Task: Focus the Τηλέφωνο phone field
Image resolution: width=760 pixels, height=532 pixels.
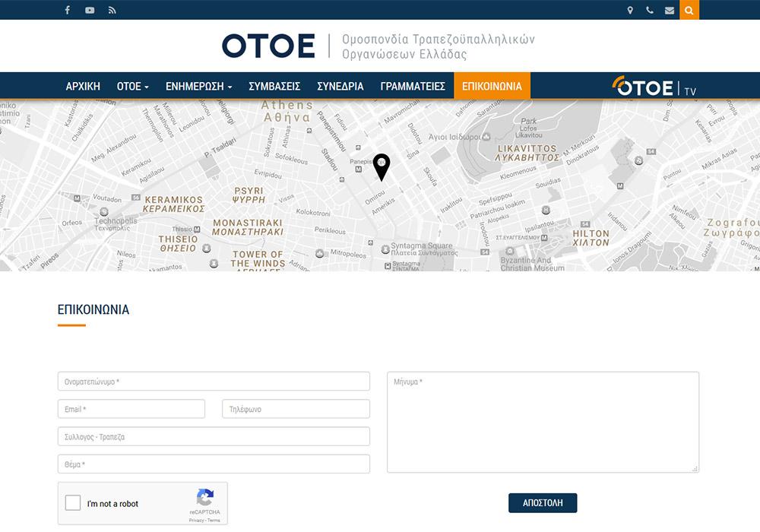Action: pyautogui.click(x=296, y=409)
